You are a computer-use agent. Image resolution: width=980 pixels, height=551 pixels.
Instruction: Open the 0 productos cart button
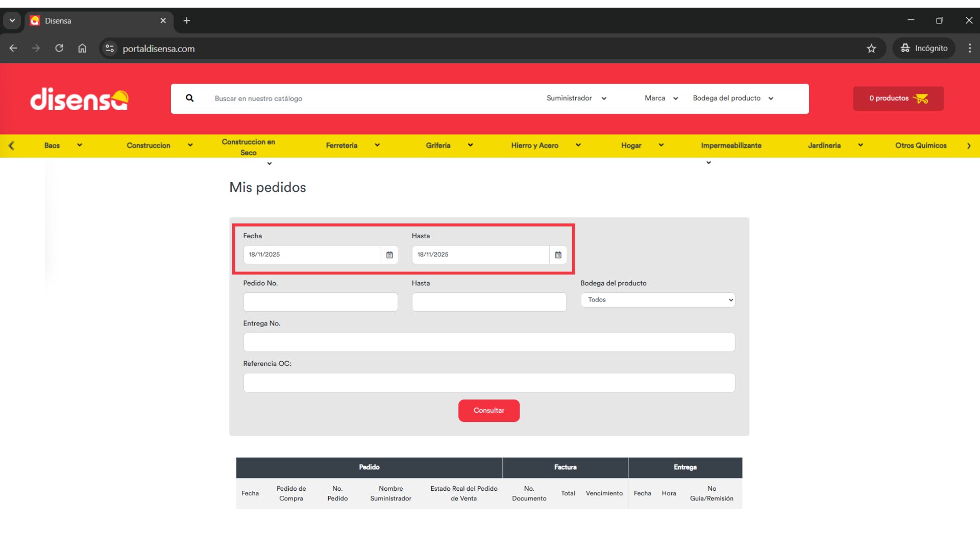(898, 98)
